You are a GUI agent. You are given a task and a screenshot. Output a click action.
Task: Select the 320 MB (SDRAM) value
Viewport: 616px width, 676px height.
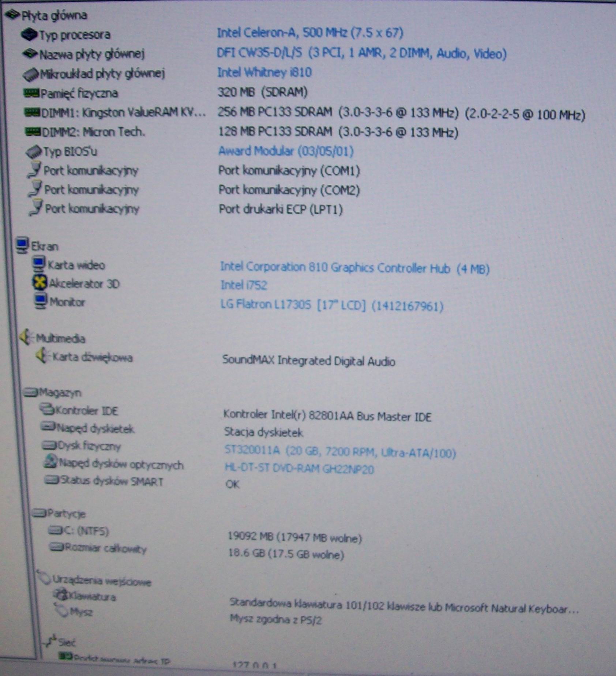263,92
